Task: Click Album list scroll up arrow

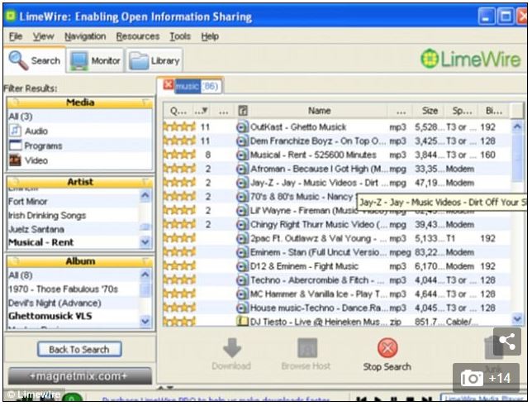Action: click(x=145, y=275)
